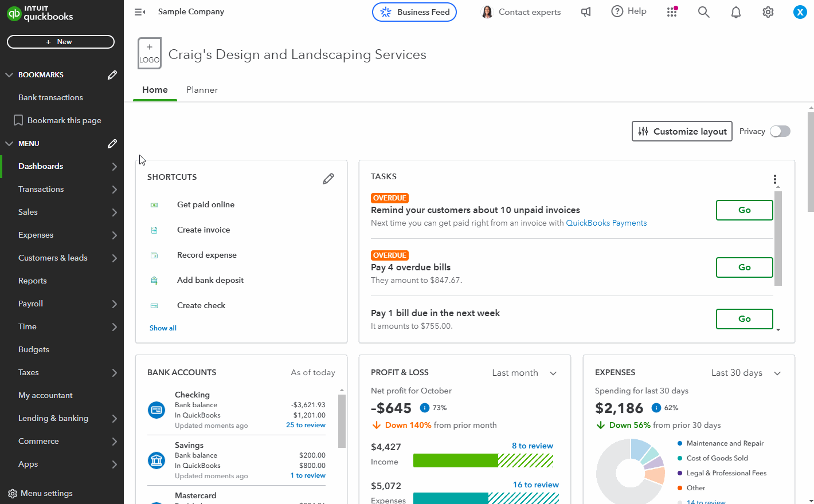Screen dimensions: 814x504
Task: Open Budgets in the menu
Action: coord(34,349)
